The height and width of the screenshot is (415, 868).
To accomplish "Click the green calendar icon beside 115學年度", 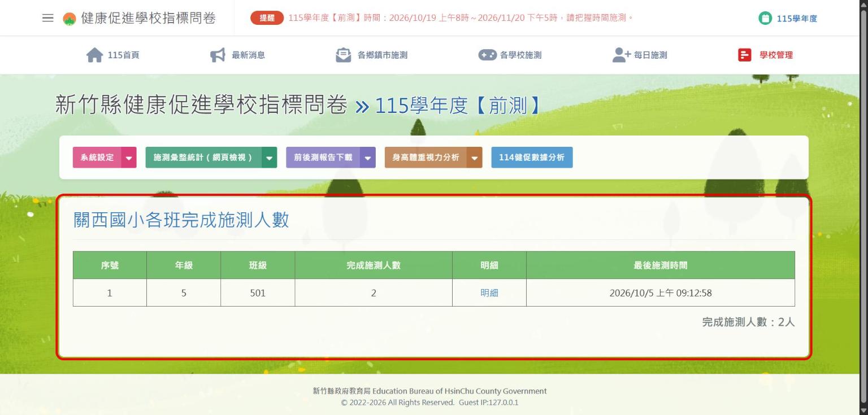I will 765,19.
